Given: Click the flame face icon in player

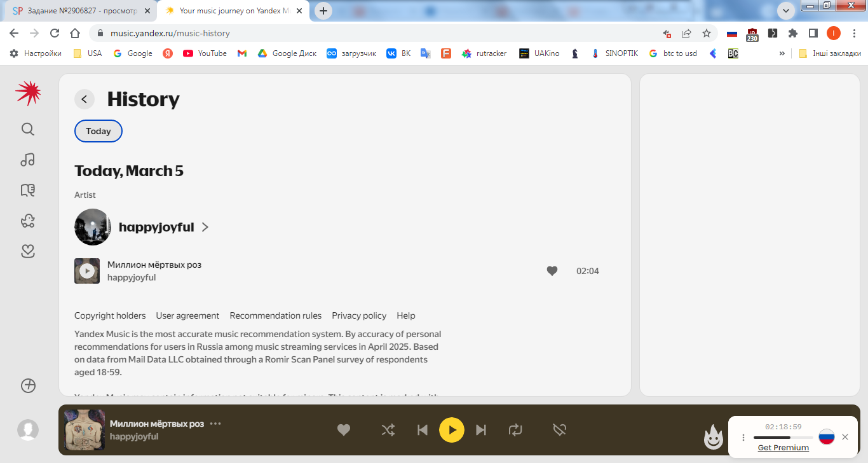Looking at the screenshot, I should pyautogui.click(x=714, y=436).
